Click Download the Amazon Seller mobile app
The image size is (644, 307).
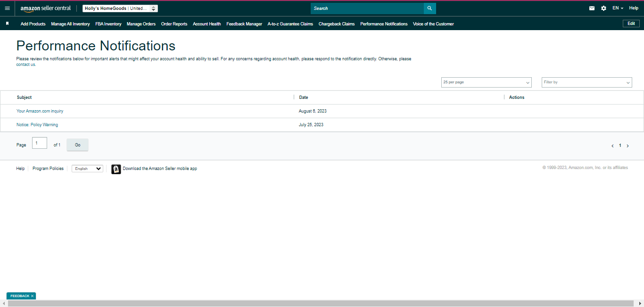click(160, 169)
